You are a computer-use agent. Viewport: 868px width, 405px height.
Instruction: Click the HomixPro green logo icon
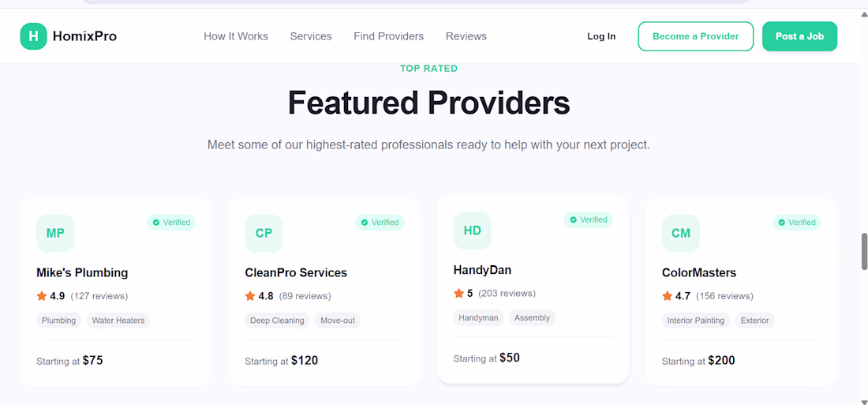click(x=33, y=36)
